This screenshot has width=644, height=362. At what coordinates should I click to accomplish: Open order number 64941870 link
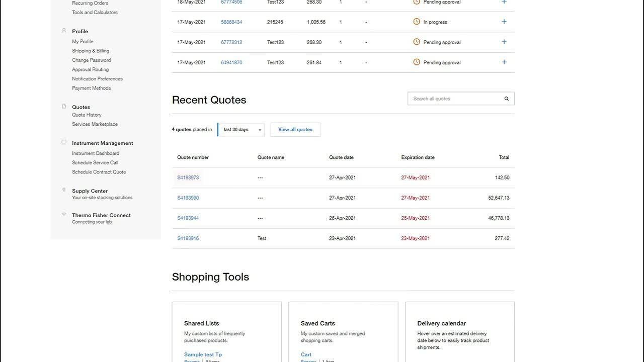231,63
